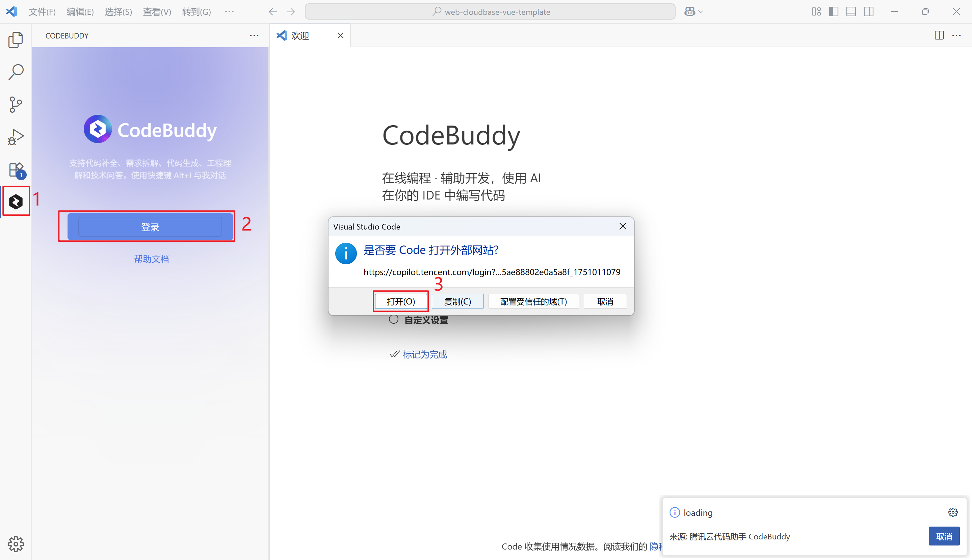Click the info icon in loading notification

point(675,512)
